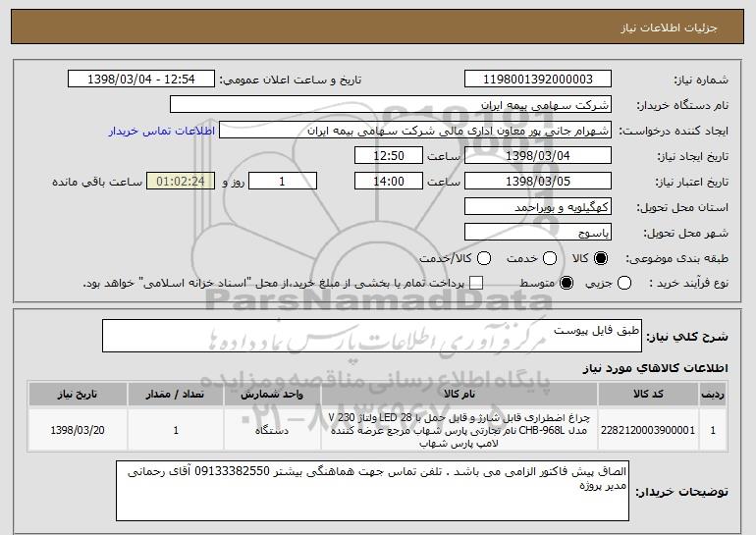Click the remaining days field showing 1
The image size is (756, 535).
(x=283, y=182)
